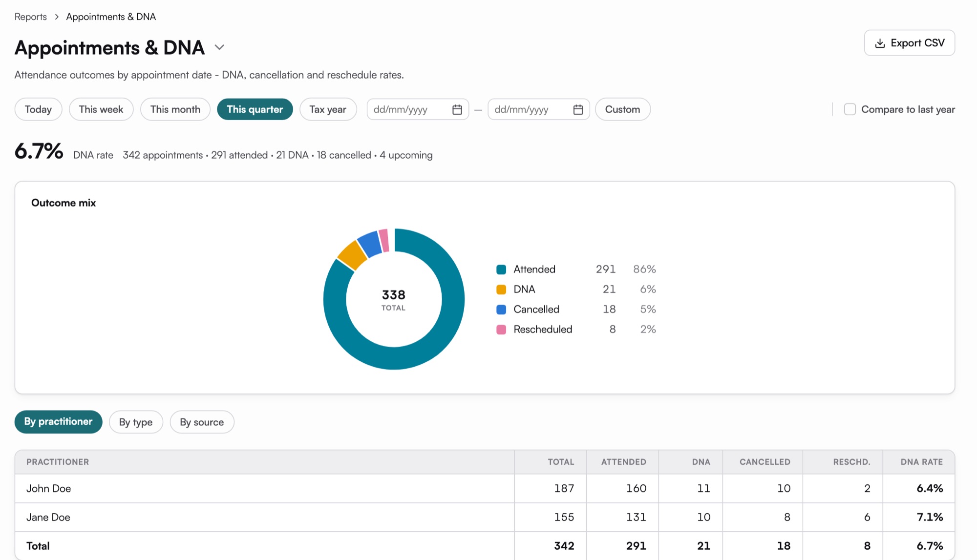This screenshot has width=977, height=560.
Task: Enable Compare to last year checkbox
Action: coord(850,109)
